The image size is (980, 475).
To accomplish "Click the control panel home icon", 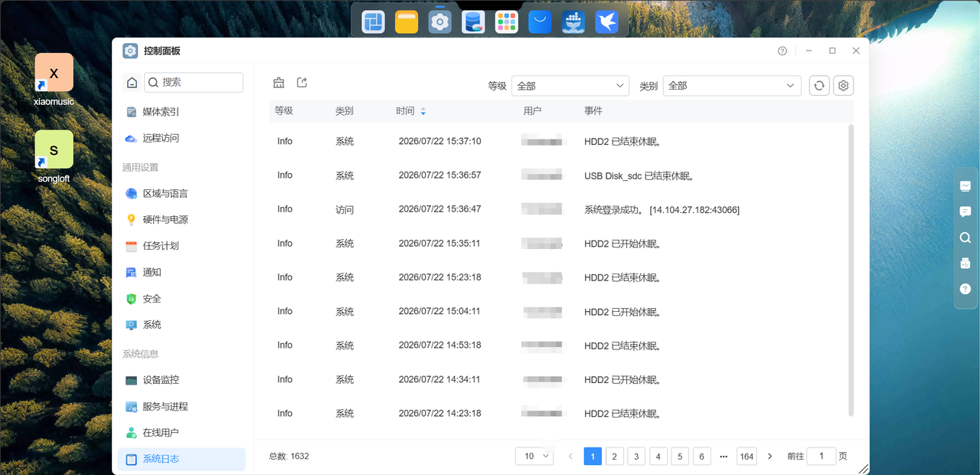I will tap(132, 83).
